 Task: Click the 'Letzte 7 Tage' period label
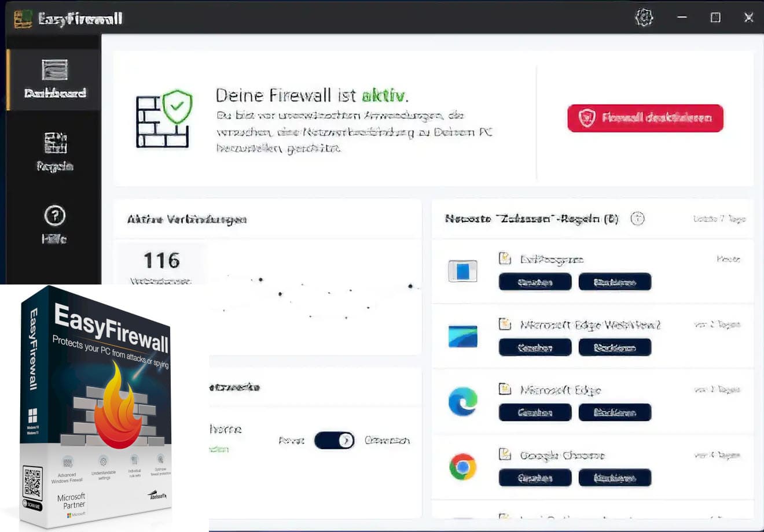coord(719,219)
